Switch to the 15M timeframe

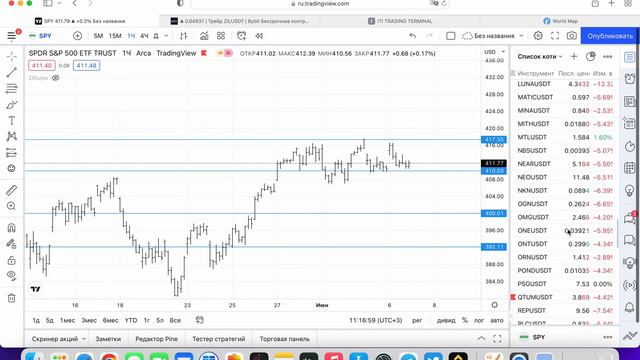point(115,36)
